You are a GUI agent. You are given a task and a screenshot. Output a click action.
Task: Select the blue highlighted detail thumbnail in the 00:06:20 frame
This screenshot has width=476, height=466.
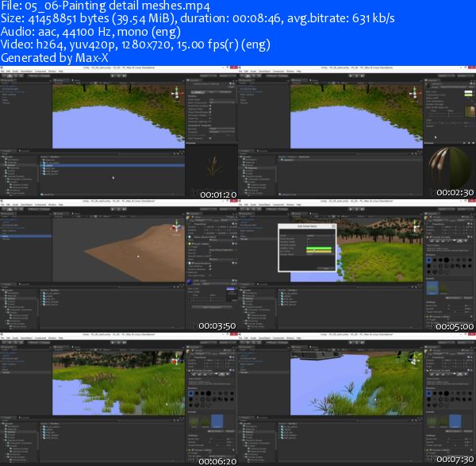coord(217,421)
